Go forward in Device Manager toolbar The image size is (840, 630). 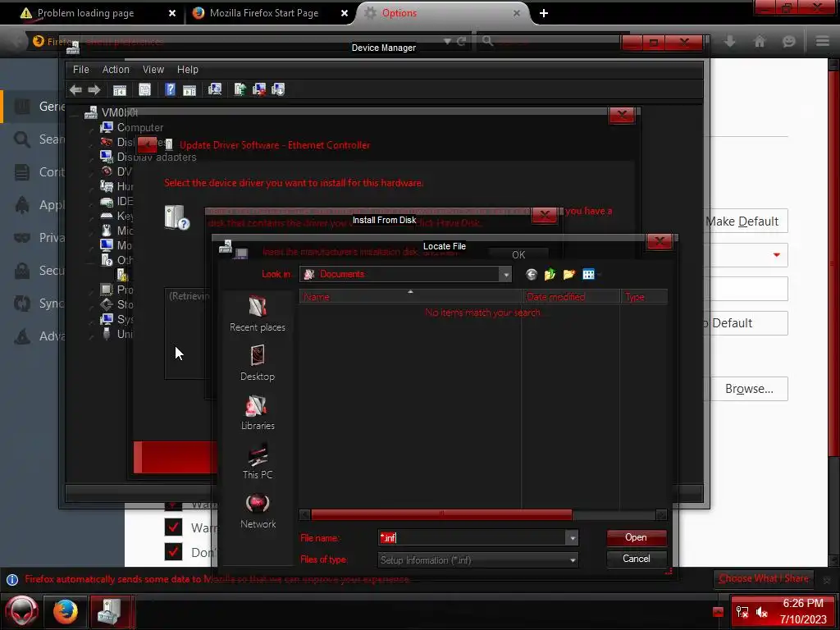94,90
